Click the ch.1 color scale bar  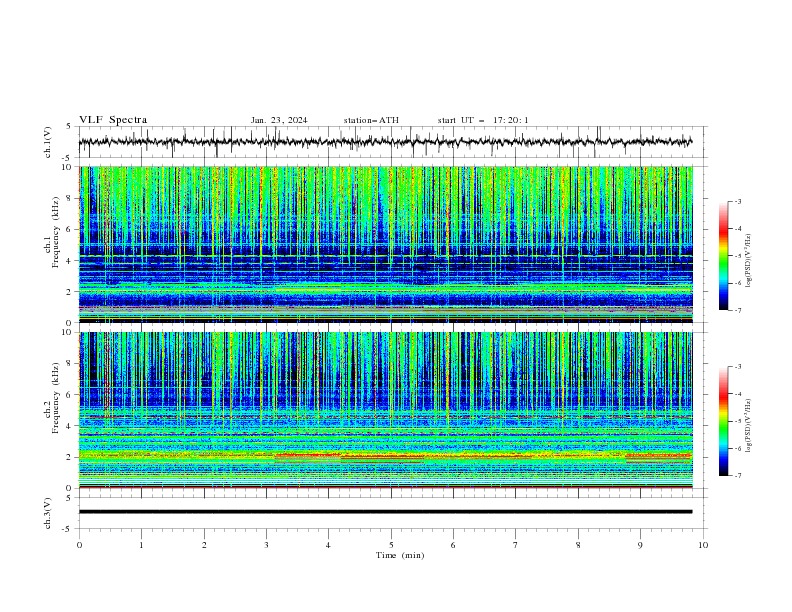click(x=723, y=255)
